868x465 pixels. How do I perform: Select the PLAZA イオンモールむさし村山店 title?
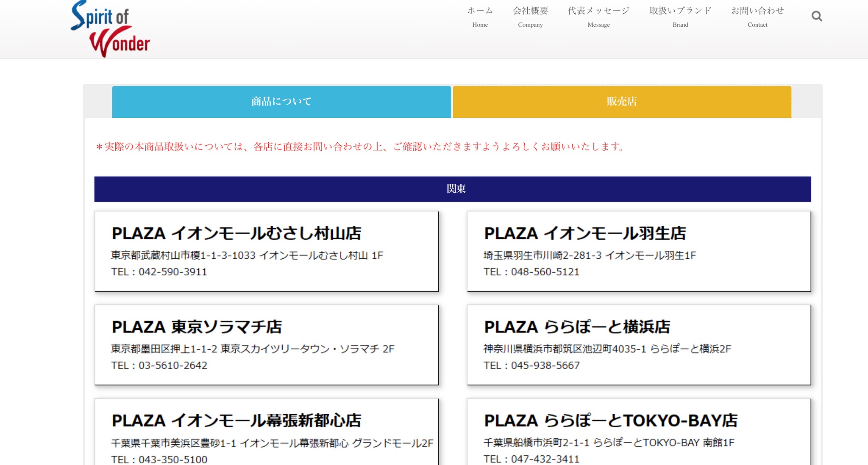pyautogui.click(x=236, y=233)
